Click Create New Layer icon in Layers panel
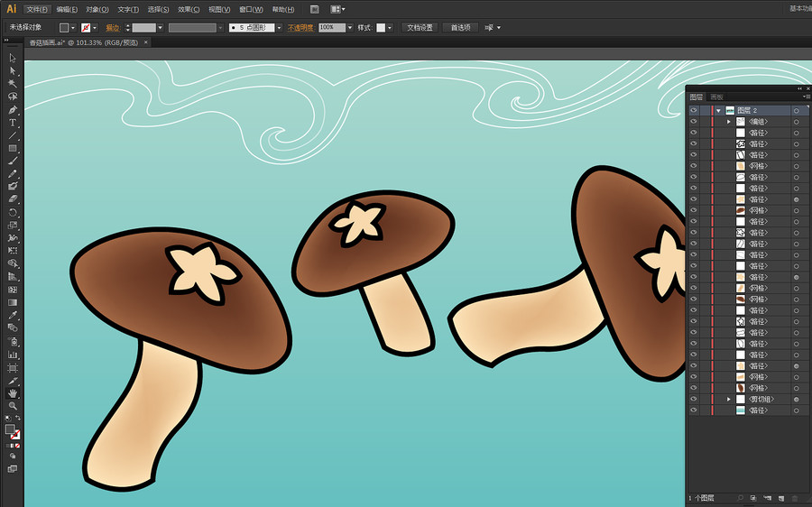The height and width of the screenshot is (507, 812). [780, 498]
